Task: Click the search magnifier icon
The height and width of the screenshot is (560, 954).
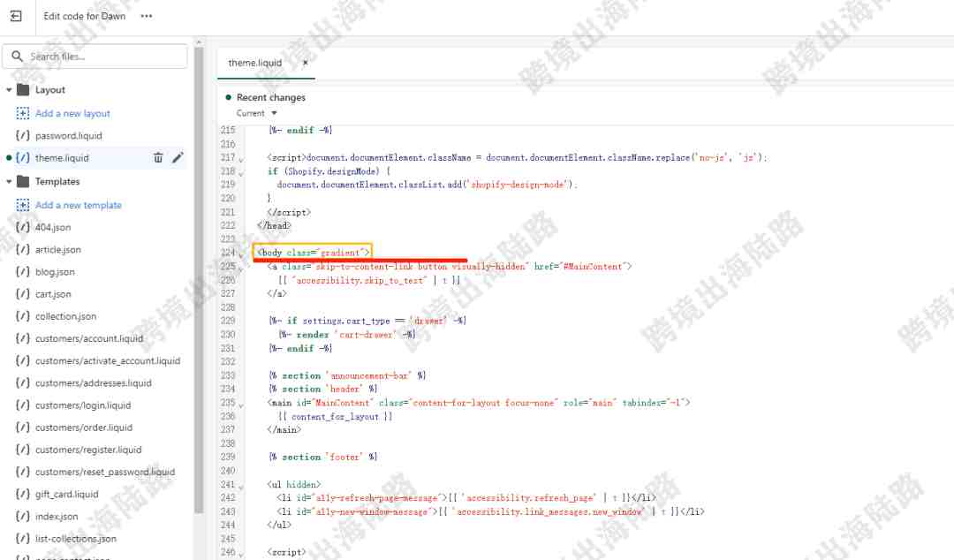Action: 17,56
